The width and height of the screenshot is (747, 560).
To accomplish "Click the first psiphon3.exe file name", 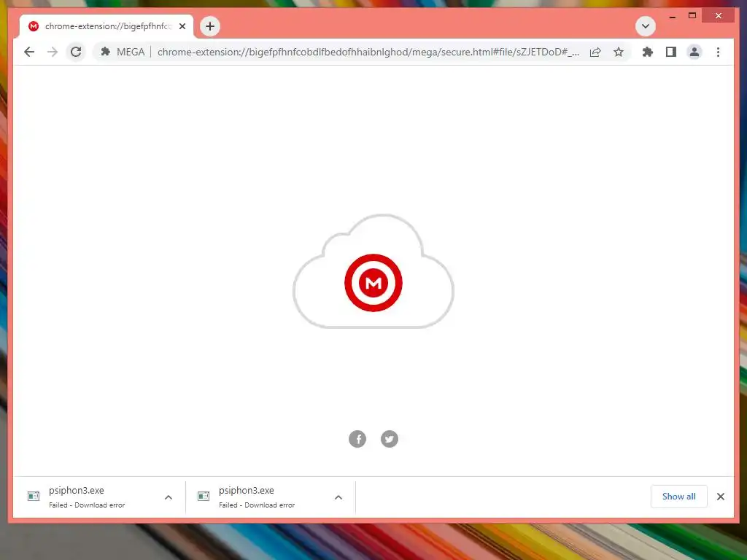I will click(x=76, y=490).
